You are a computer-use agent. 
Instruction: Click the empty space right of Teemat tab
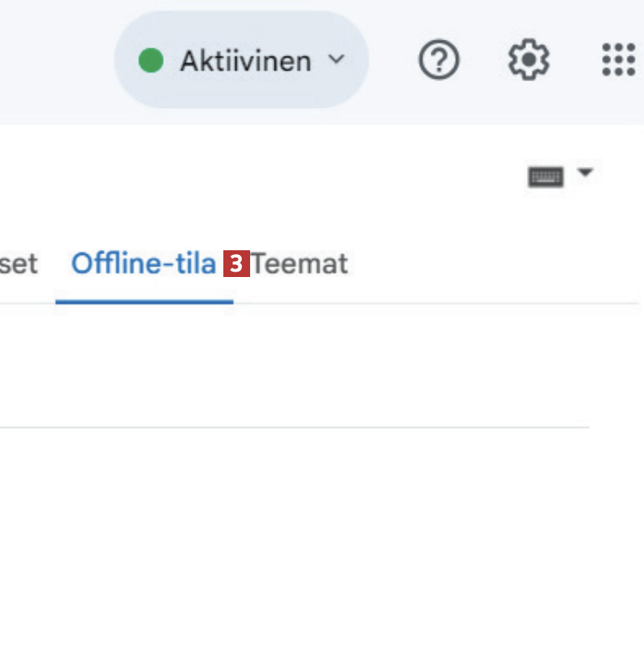[x=490, y=264]
